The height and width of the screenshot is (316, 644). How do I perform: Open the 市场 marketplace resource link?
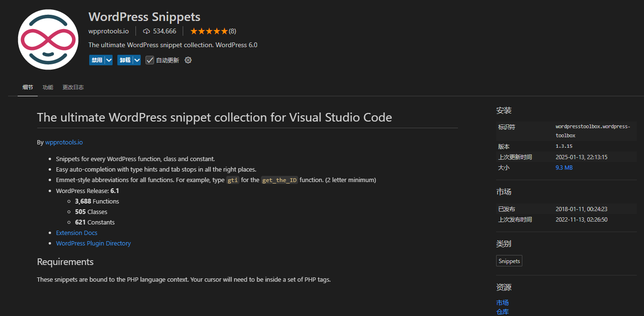[502, 303]
